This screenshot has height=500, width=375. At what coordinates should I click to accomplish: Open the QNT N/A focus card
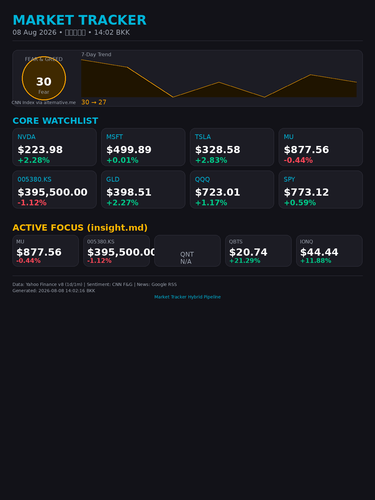(187, 251)
